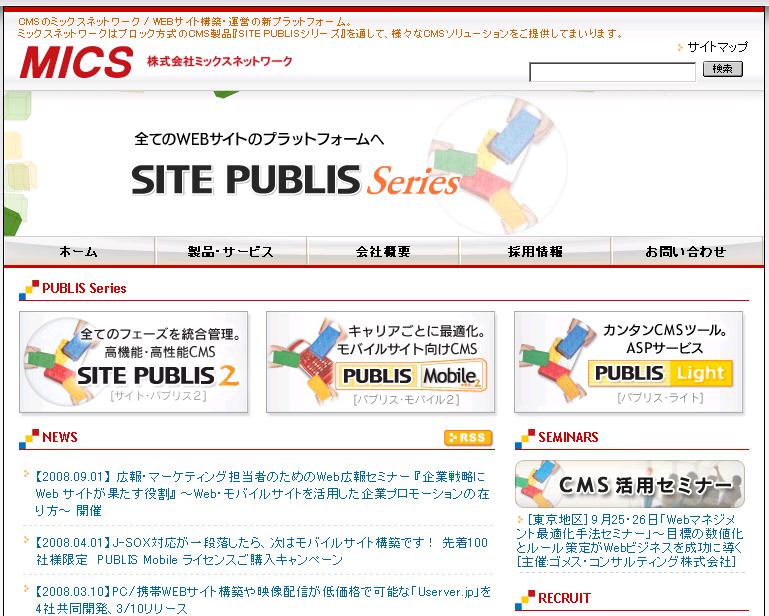This screenshot has height=616, width=769.
Task: Click the 株式会社ミックスネットワーク company name
Action: click(x=219, y=61)
